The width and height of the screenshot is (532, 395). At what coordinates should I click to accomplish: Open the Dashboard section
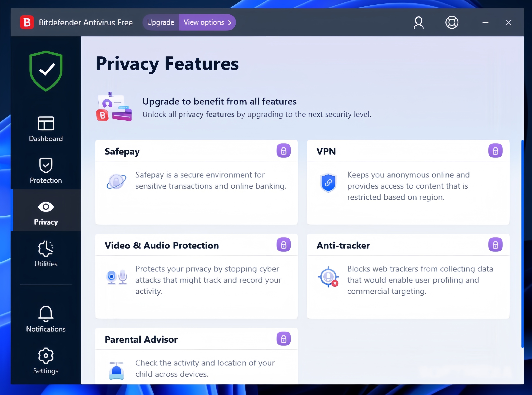[x=46, y=129]
